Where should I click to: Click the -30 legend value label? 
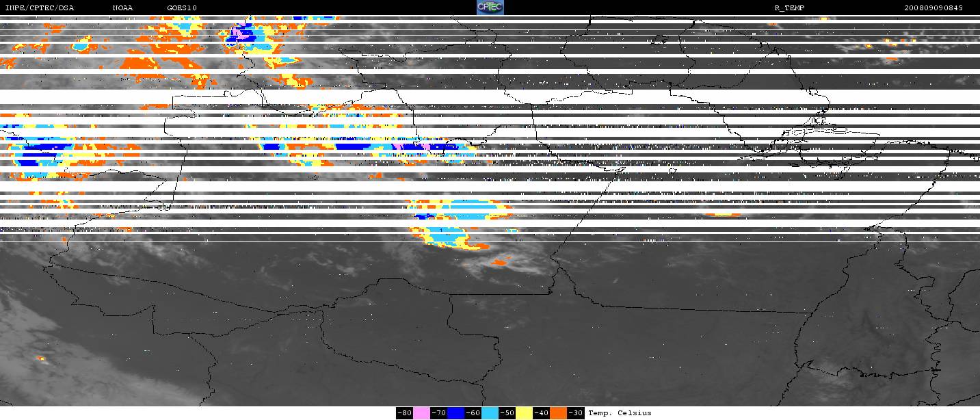click(576, 413)
